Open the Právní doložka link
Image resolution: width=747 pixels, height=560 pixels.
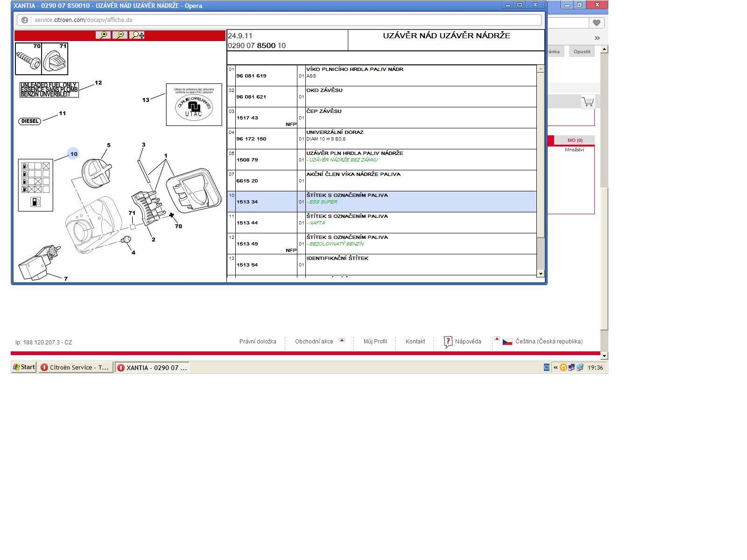pyautogui.click(x=258, y=342)
